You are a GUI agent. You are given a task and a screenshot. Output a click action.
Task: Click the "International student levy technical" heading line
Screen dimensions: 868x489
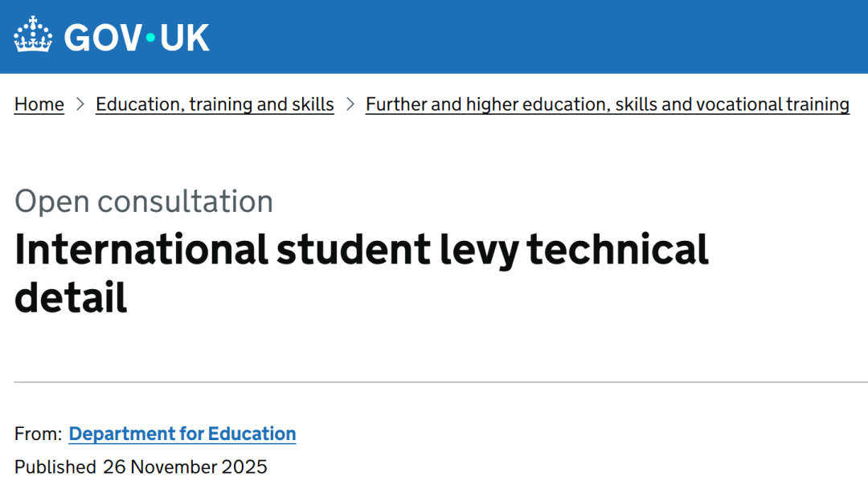point(362,250)
